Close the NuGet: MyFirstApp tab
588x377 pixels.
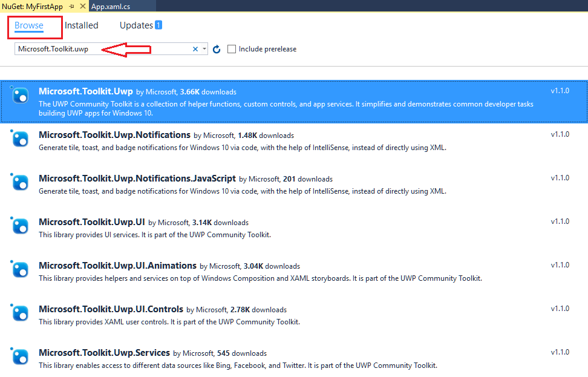[83, 7]
